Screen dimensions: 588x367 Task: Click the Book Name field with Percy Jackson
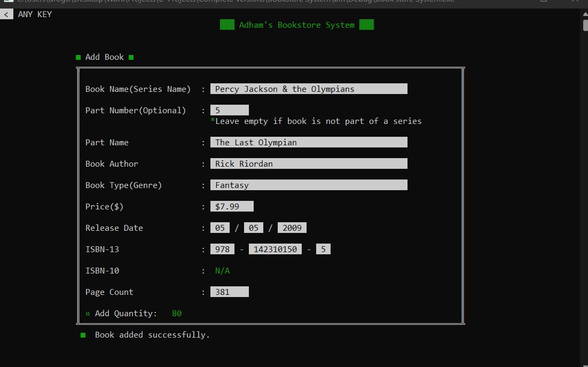tap(309, 89)
